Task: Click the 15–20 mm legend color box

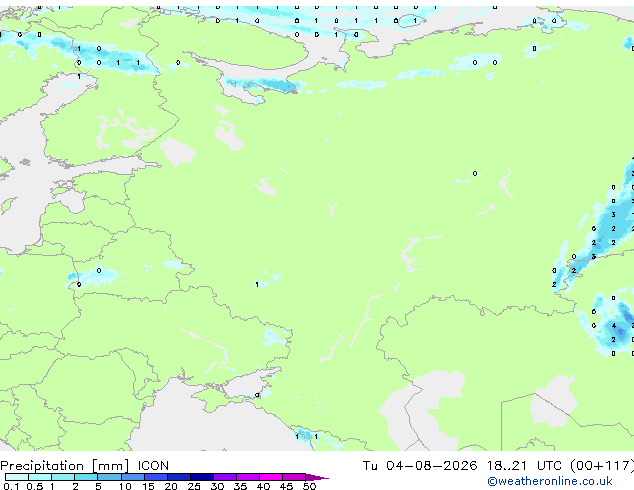Action: [156, 477]
